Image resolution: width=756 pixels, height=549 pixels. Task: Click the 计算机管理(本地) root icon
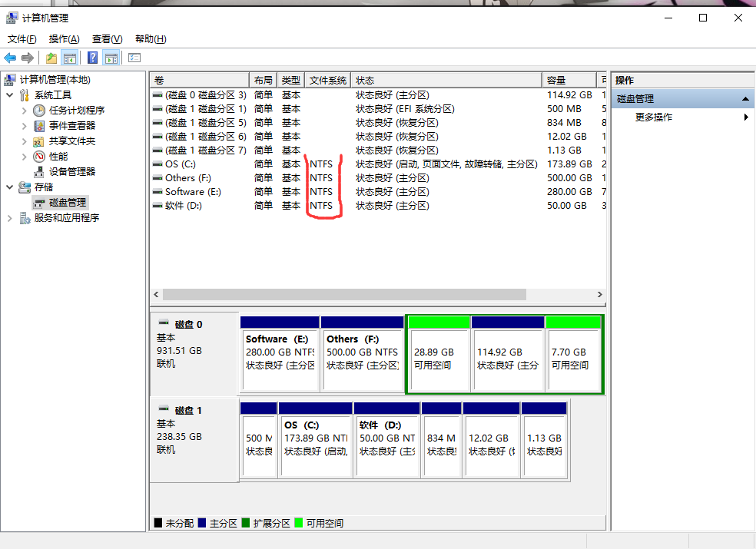[x=10, y=80]
